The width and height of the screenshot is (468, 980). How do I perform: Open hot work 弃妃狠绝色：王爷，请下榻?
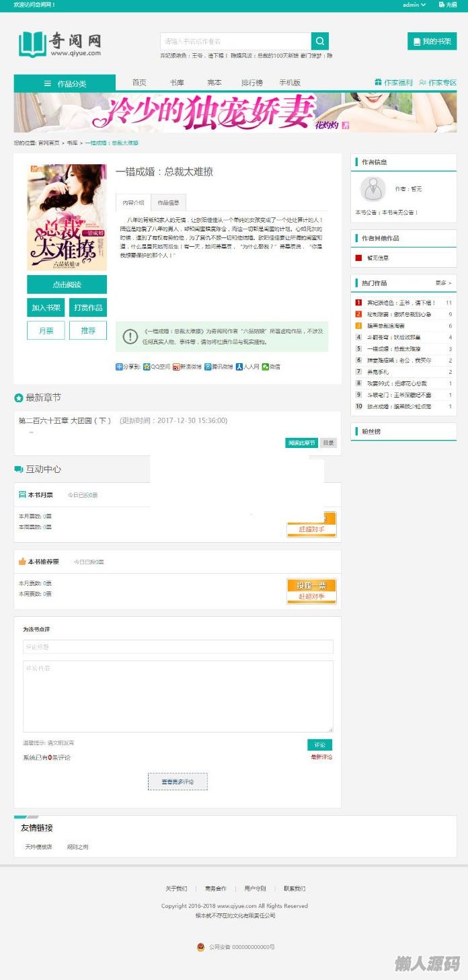401,303
